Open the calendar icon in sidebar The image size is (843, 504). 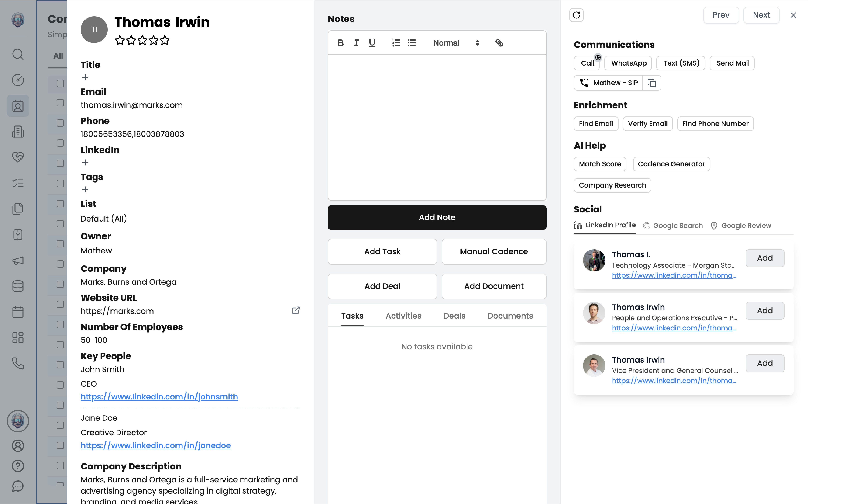pos(18,312)
